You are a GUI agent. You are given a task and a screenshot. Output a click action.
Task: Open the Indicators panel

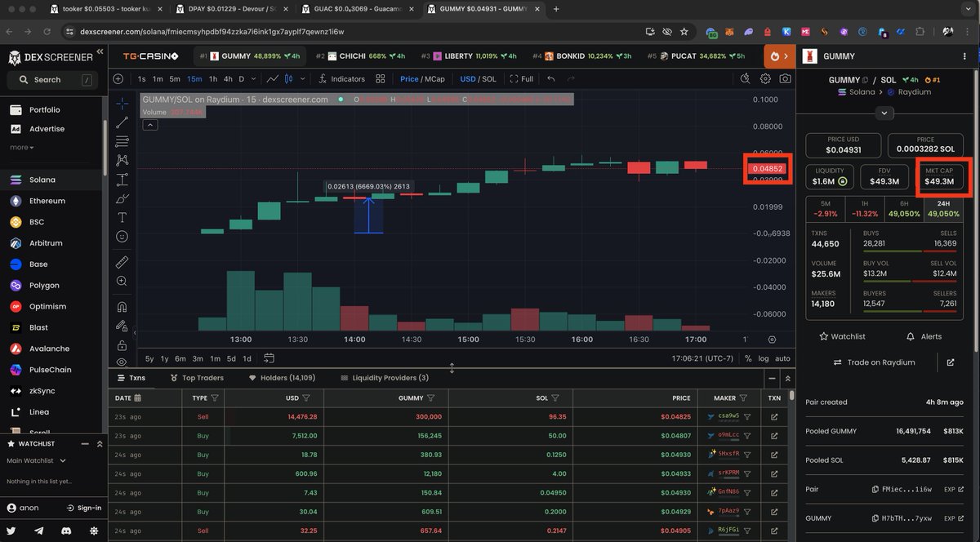pos(341,79)
